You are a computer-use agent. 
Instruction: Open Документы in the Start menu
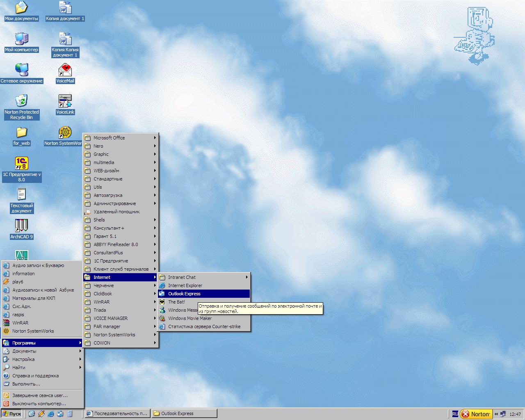(43, 351)
